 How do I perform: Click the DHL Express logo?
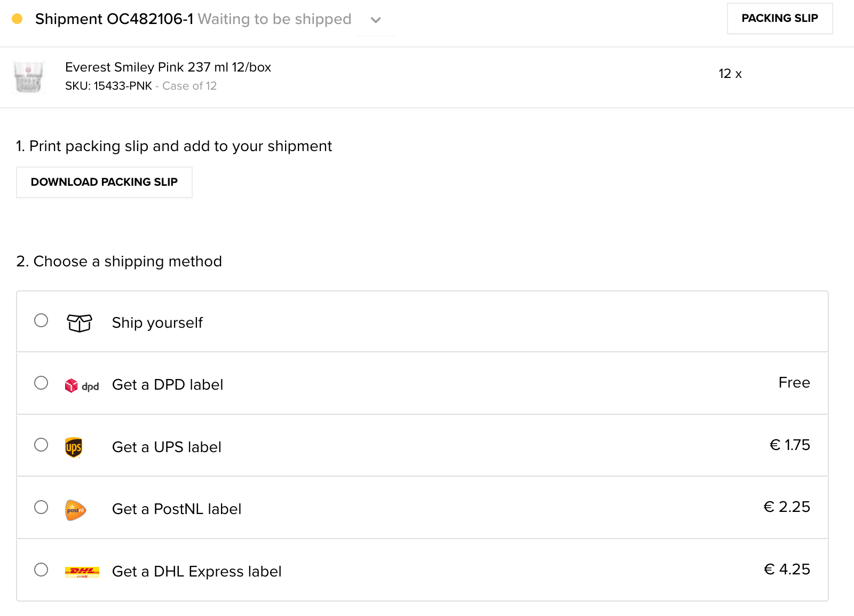[x=82, y=571]
